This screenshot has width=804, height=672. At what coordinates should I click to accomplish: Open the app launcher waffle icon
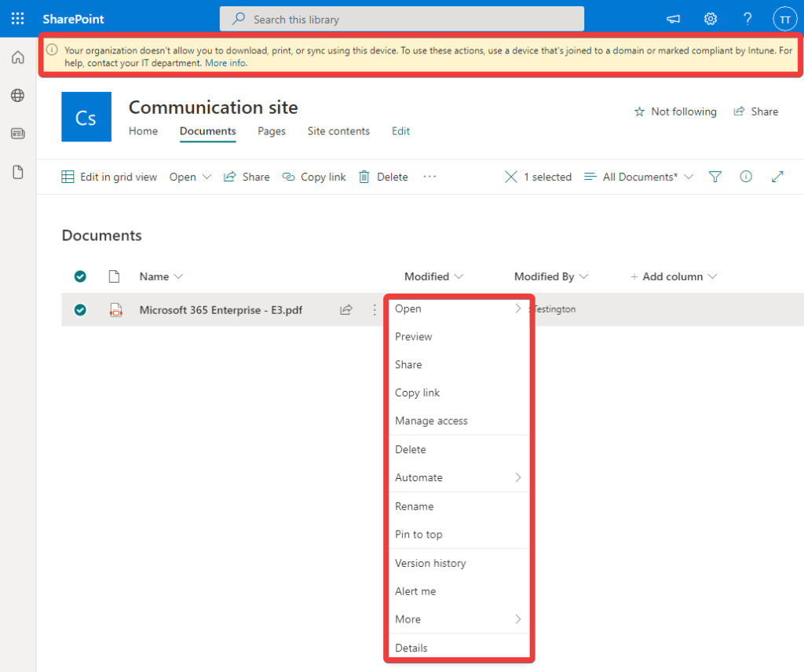pos(17,19)
